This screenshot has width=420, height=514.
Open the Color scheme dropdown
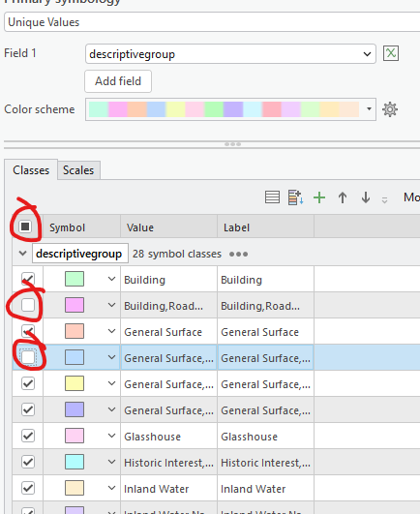230,109
